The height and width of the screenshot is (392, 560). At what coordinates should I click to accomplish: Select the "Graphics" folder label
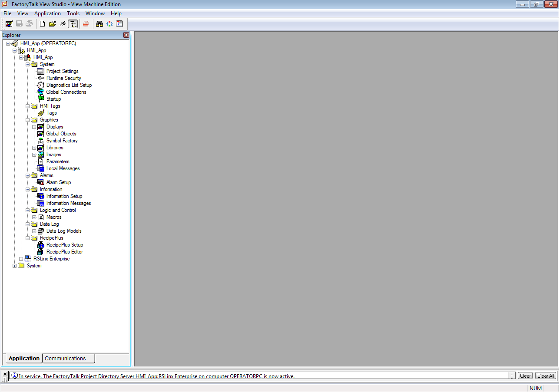point(49,120)
